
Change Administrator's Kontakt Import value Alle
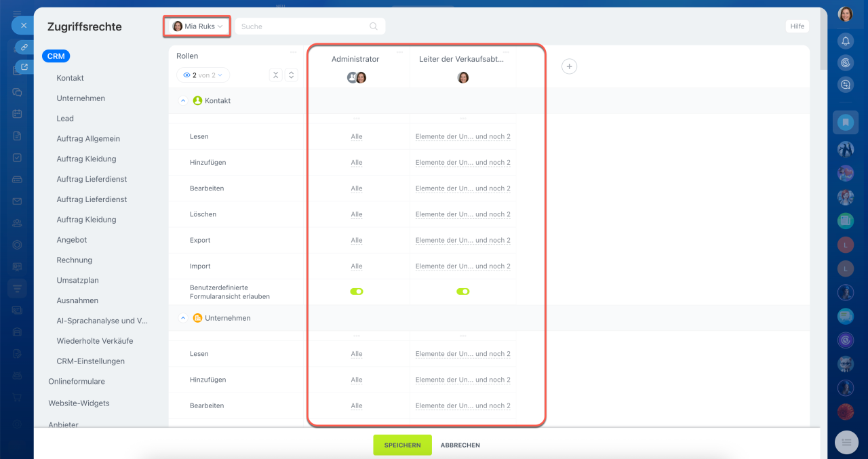coord(357,266)
